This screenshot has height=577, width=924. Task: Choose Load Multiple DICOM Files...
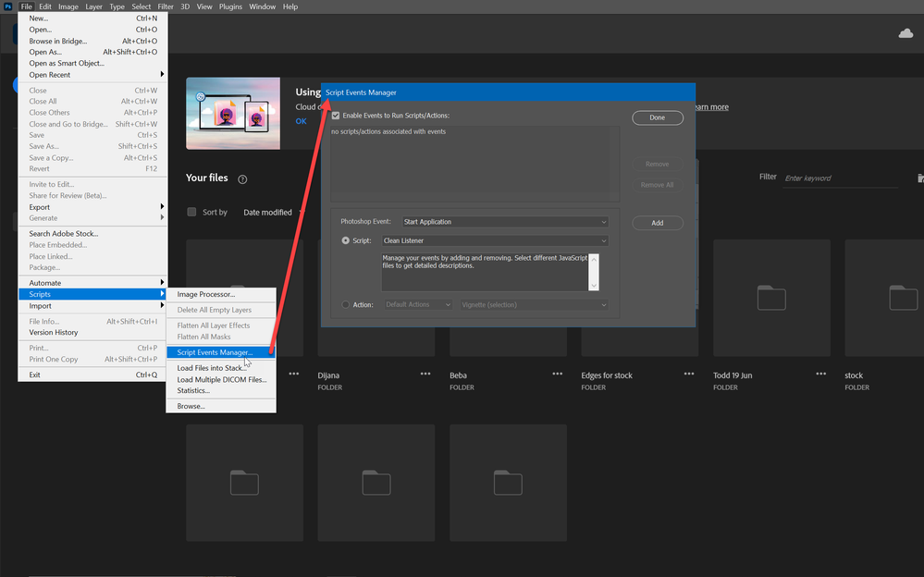click(221, 379)
